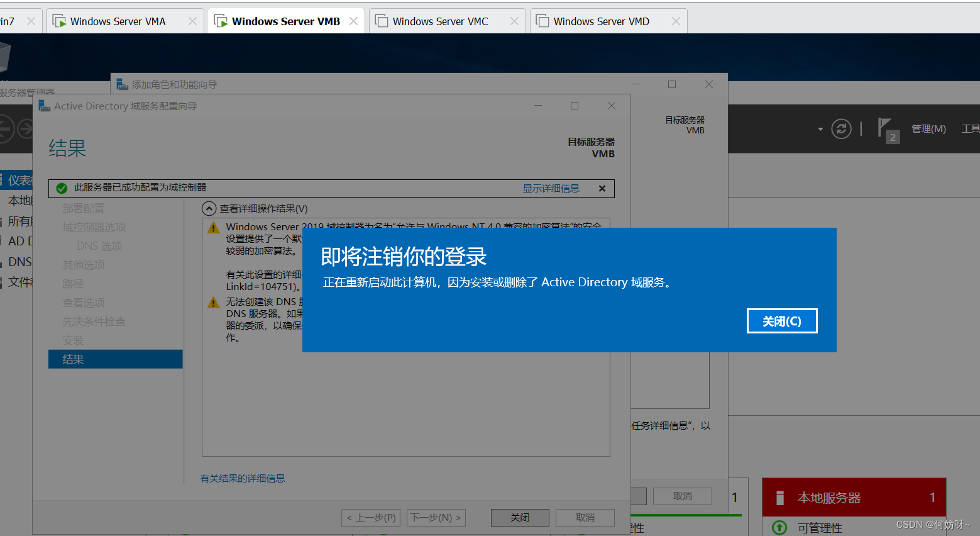Maximize the 添加角色和功能向导 window

(x=672, y=84)
